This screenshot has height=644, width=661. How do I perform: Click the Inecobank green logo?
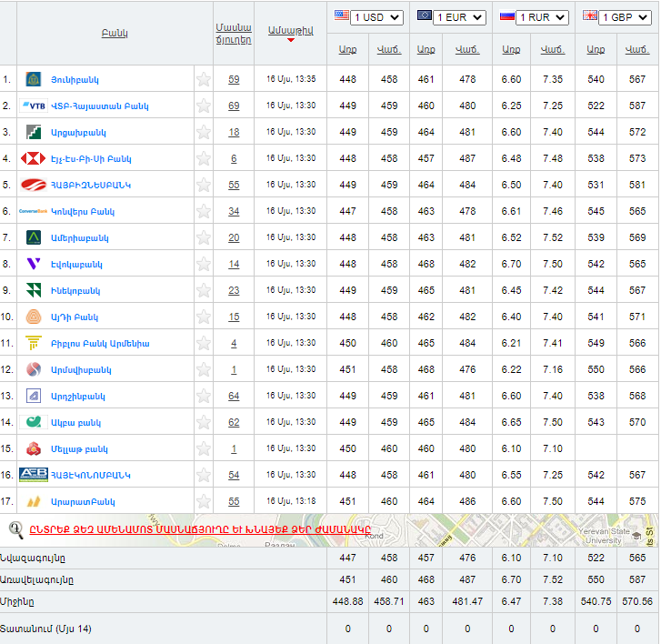click(x=34, y=290)
